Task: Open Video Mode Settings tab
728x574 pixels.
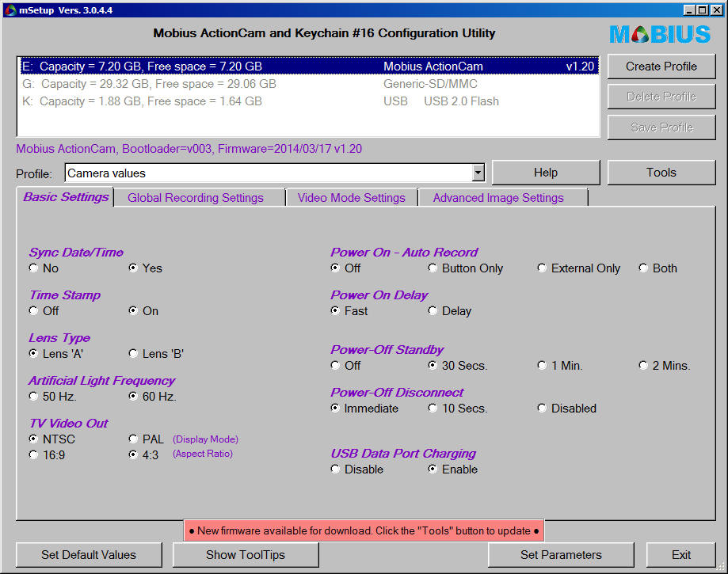Action: pos(352,198)
